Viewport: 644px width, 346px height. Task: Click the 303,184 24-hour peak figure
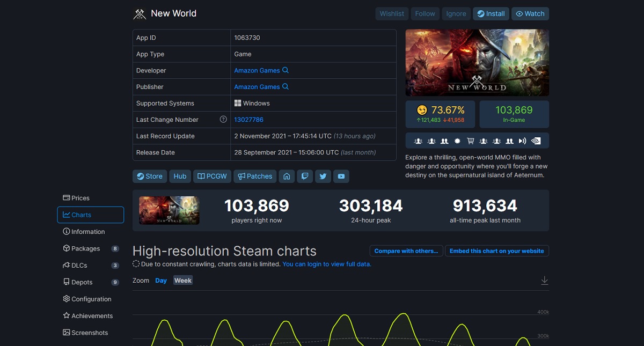click(371, 205)
